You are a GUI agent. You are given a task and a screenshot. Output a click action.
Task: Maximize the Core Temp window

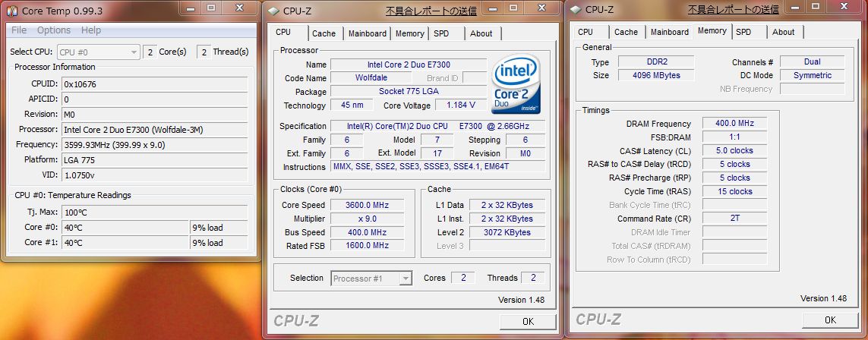pos(211,8)
